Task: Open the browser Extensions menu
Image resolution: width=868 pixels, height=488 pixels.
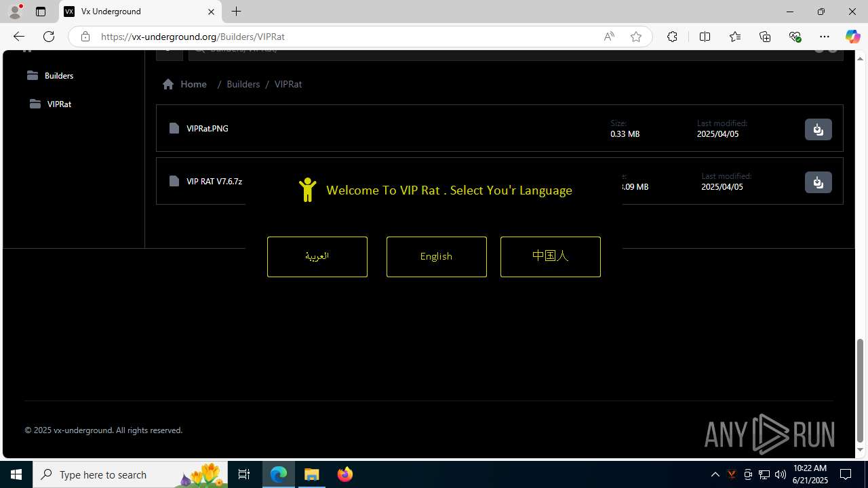Action: (x=672, y=37)
